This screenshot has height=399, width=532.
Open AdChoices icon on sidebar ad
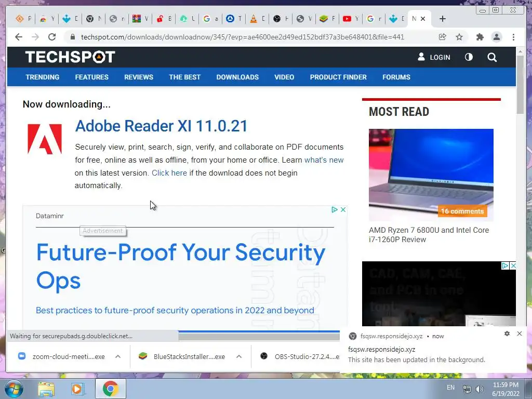[505, 265]
